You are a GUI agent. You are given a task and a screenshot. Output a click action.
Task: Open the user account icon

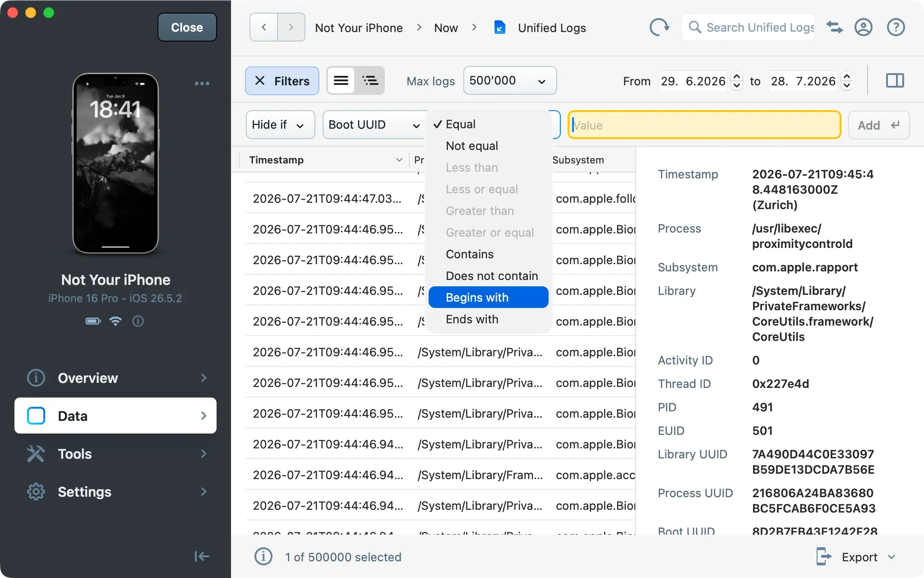[x=864, y=28]
